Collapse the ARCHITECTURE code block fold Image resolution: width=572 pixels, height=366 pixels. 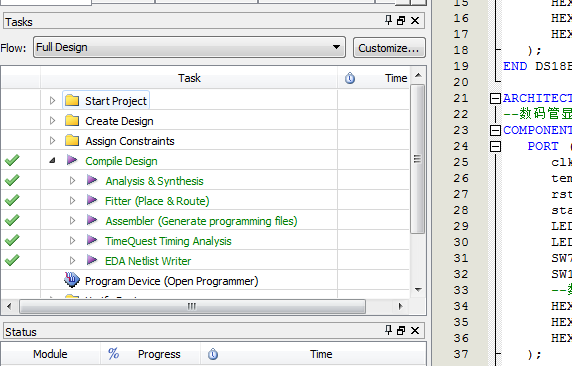click(495, 99)
